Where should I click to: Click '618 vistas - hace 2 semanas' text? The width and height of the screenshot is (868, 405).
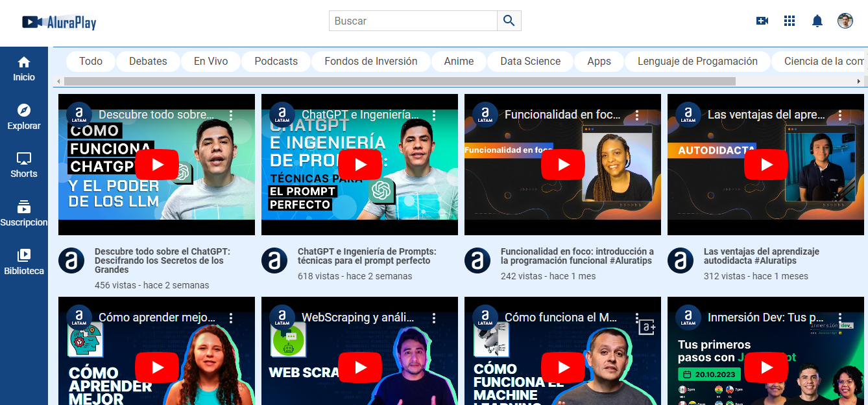coord(355,276)
